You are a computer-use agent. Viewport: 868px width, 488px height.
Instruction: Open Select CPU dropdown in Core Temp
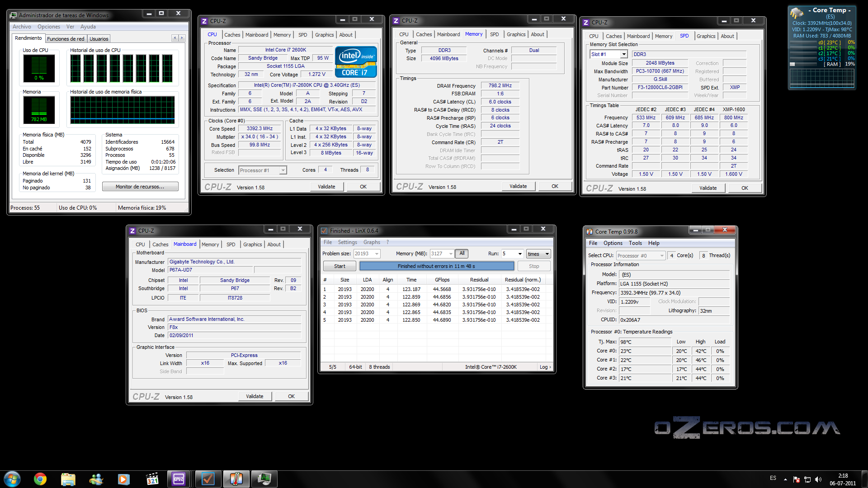tap(662, 256)
